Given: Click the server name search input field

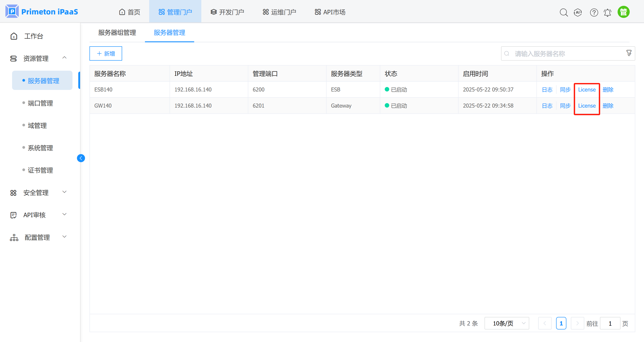Looking at the screenshot, I should (x=550, y=53).
